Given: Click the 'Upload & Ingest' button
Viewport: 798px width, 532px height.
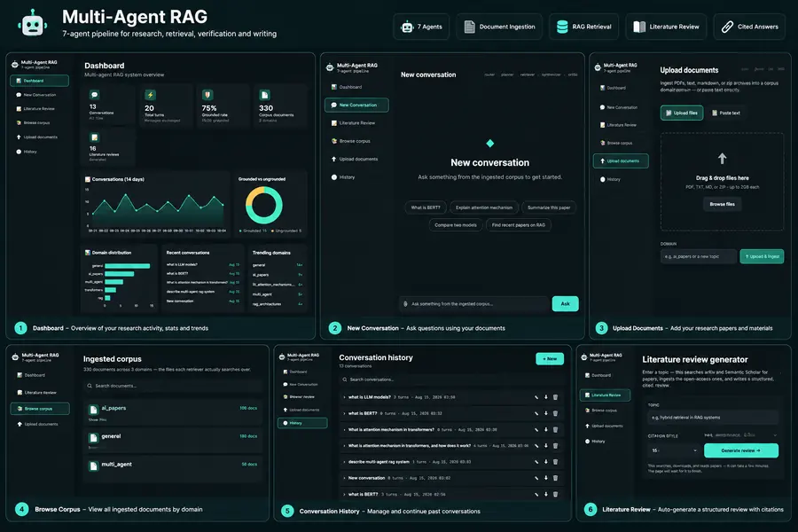Looking at the screenshot, I should coord(762,256).
